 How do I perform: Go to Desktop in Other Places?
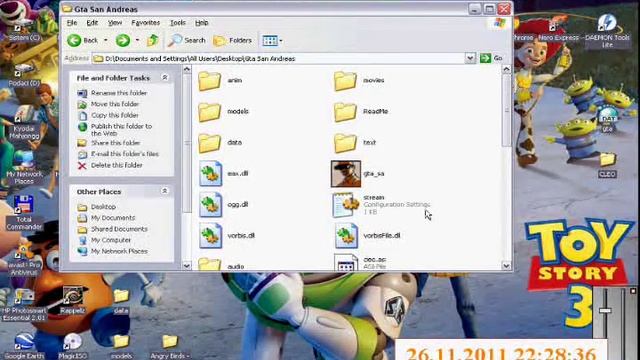click(103, 207)
